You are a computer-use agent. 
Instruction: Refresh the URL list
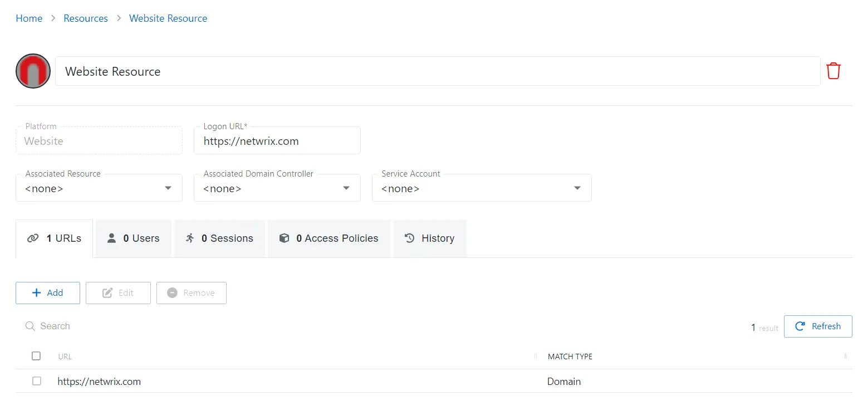818,326
